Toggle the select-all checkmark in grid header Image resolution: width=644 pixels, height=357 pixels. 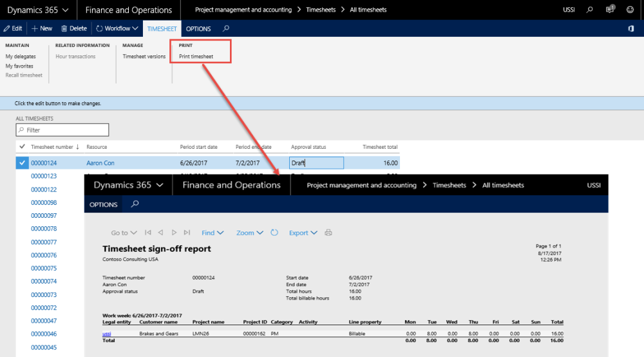(x=22, y=147)
